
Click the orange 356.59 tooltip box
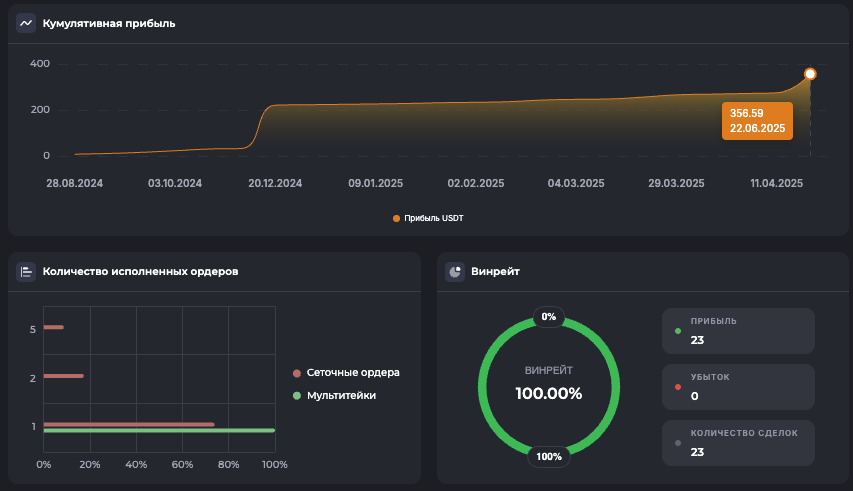[757, 121]
